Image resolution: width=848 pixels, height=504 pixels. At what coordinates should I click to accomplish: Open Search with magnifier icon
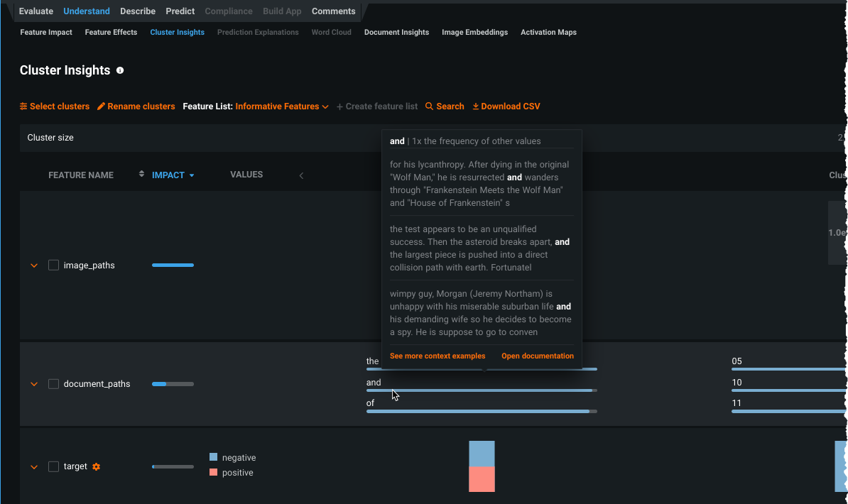pyautogui.click(x=445, y=106)
